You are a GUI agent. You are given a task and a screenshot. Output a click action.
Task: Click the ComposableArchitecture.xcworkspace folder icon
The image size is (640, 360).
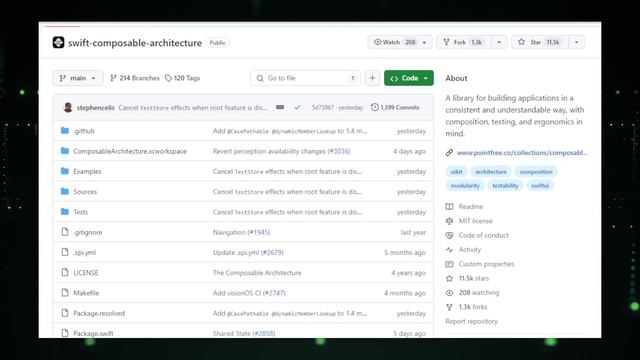coord(65,151)
